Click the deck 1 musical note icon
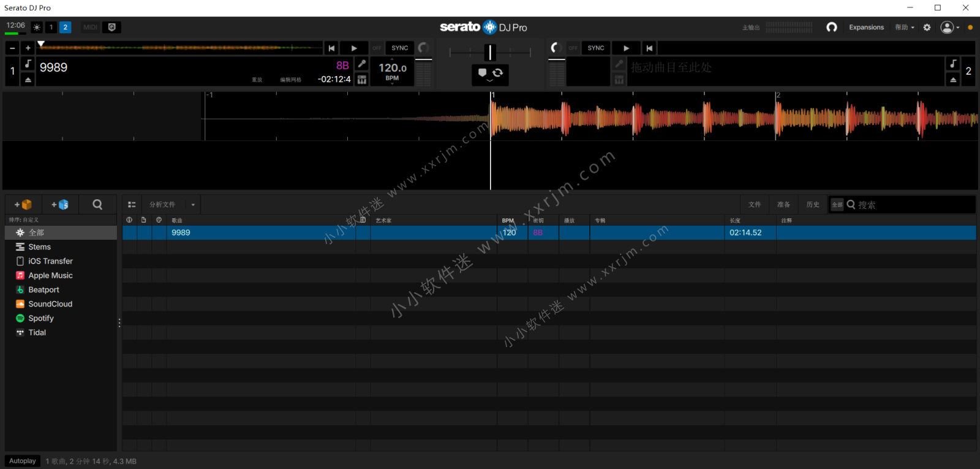 coord(28,64)
